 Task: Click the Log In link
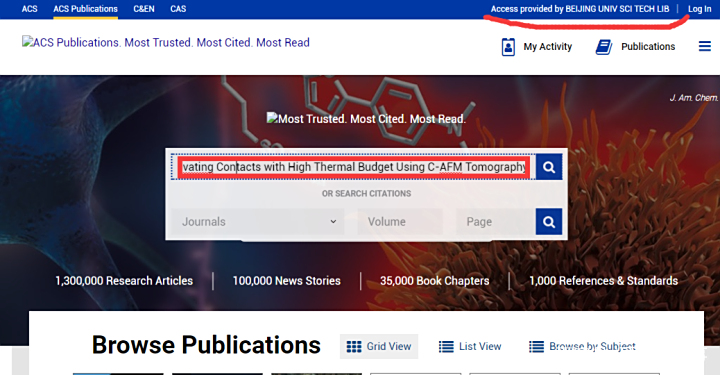pyautogui.click(x=699, y=9)
